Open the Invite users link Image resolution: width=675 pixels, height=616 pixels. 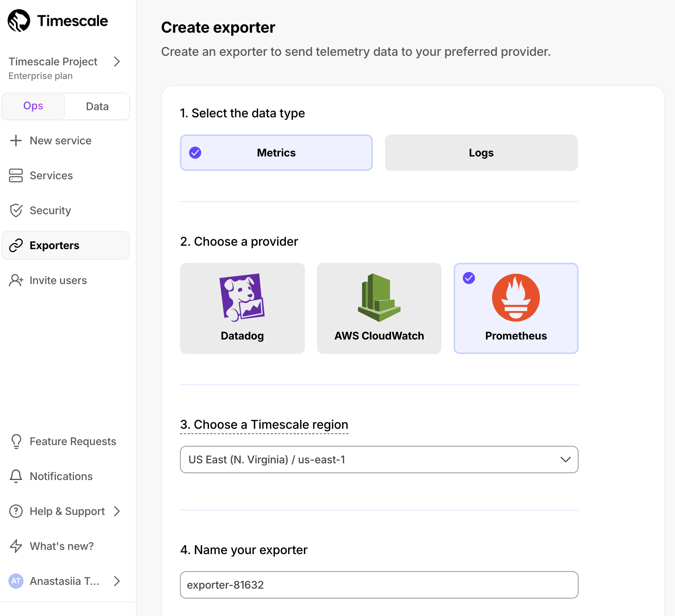(x=66, y=280)
